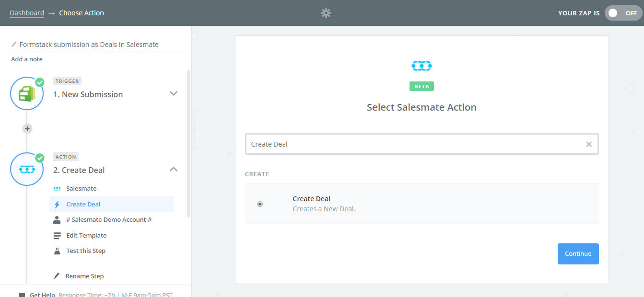The image size is (644, 297).
Task: Click the 2. Create Deal step title
Action: coord(79,170)
